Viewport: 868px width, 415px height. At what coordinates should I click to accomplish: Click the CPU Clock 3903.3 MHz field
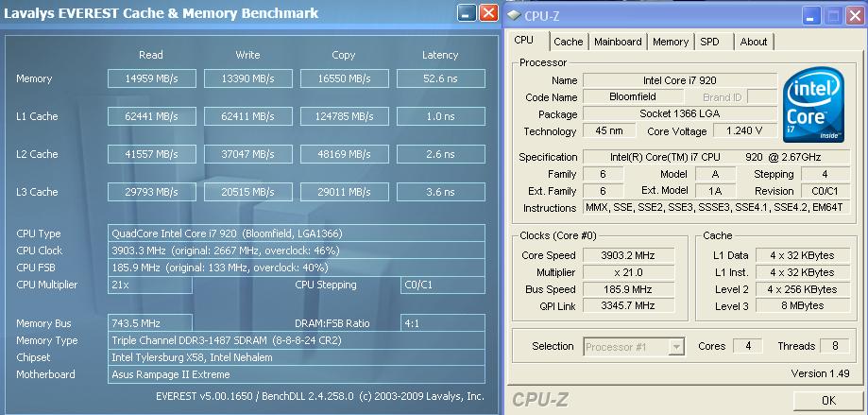click(x=297, y=251)
